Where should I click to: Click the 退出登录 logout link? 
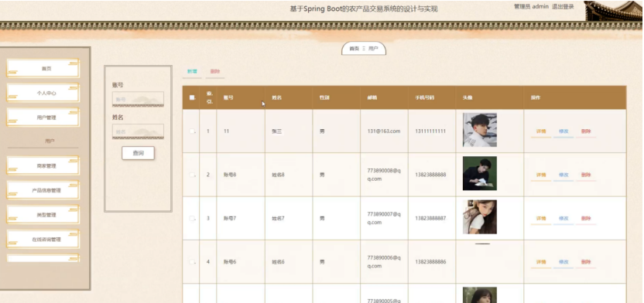563,6
